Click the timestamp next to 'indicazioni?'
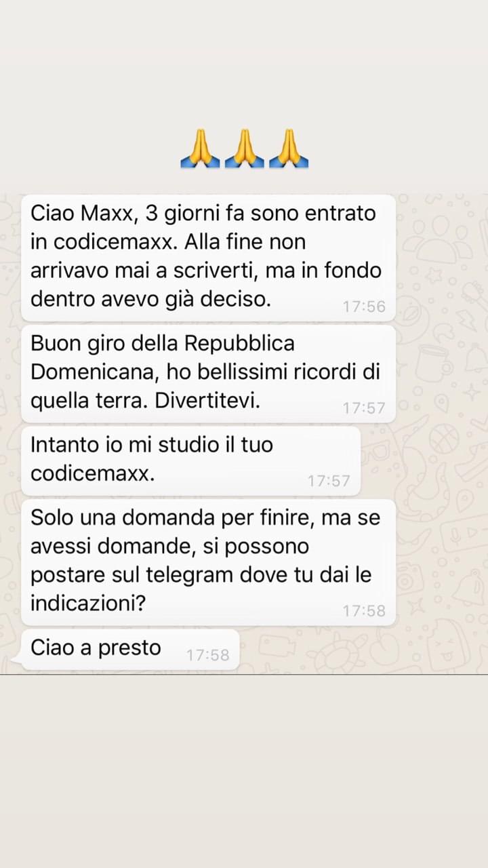The width and height of the screenshot is (488, 868). click(364, 611)
